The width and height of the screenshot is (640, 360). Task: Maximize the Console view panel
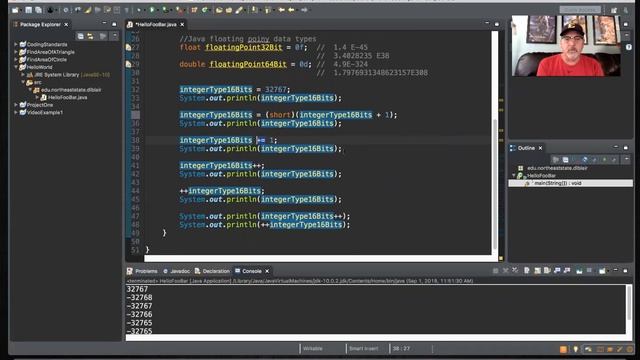pyautogui.click(x=625, y=271)
